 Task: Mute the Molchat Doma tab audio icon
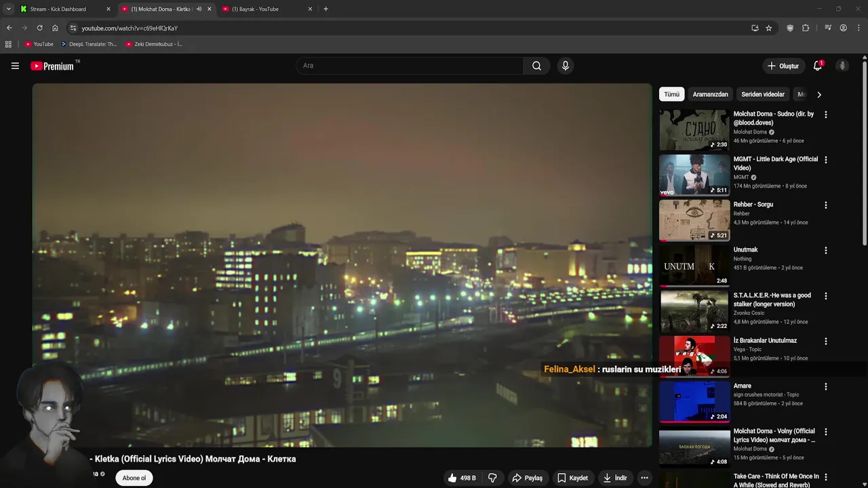199,9
